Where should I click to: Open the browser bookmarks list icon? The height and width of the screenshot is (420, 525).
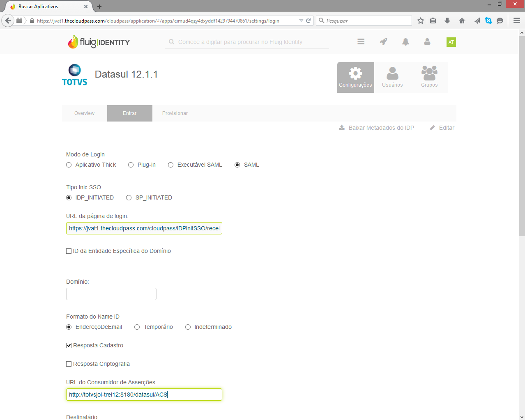click(433, 21)
